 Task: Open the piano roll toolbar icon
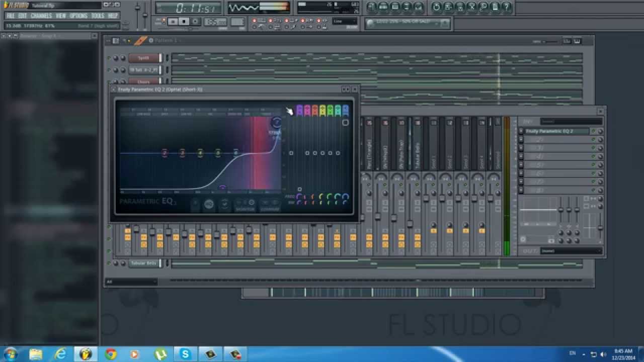(395, 8)
